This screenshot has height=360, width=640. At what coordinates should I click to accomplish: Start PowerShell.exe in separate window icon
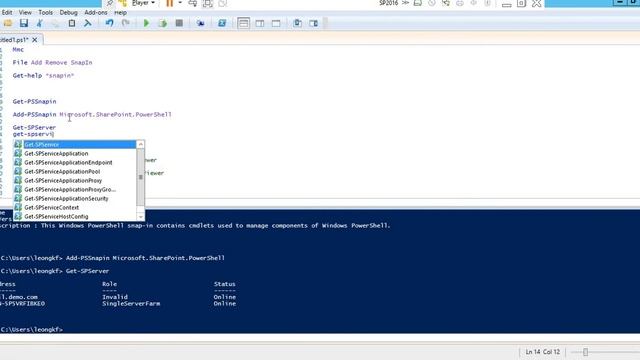pyautogui.click(x=222, y=23)
